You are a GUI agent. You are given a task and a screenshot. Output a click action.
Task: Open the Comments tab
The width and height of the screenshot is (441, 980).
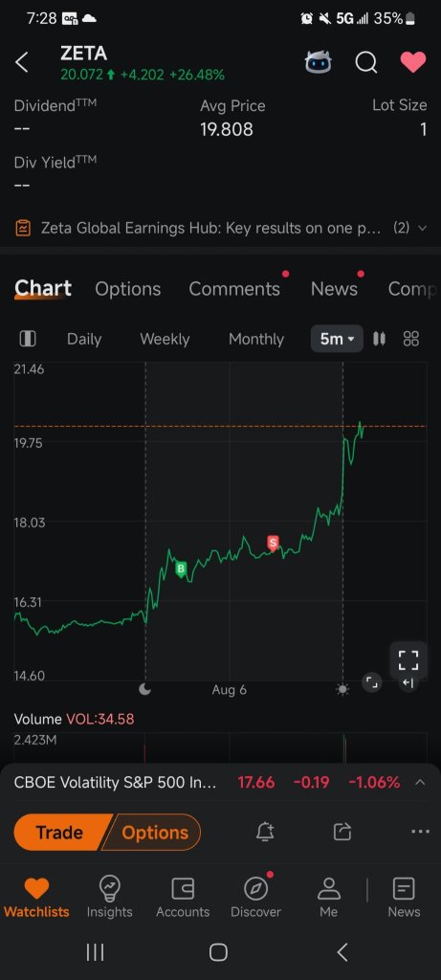[x=234, y=289]
